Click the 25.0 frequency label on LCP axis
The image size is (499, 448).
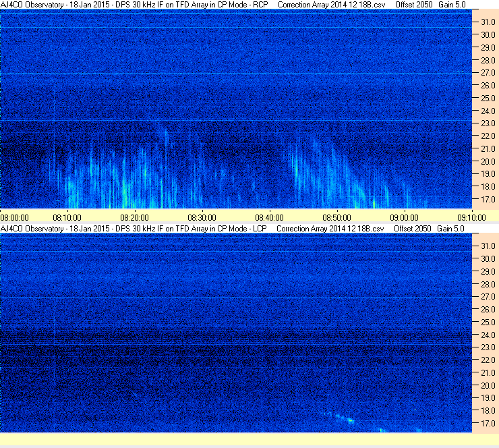coord(488,323)
